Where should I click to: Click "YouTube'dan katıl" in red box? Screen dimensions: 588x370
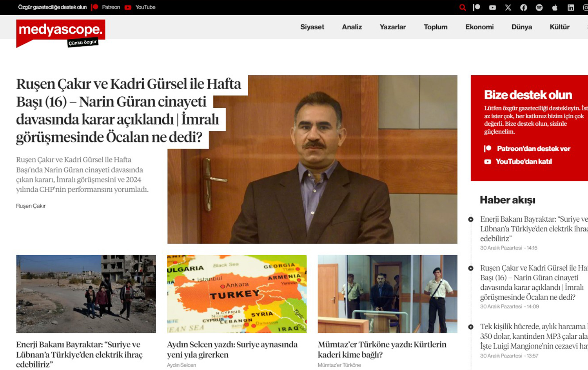coord(523,162)
